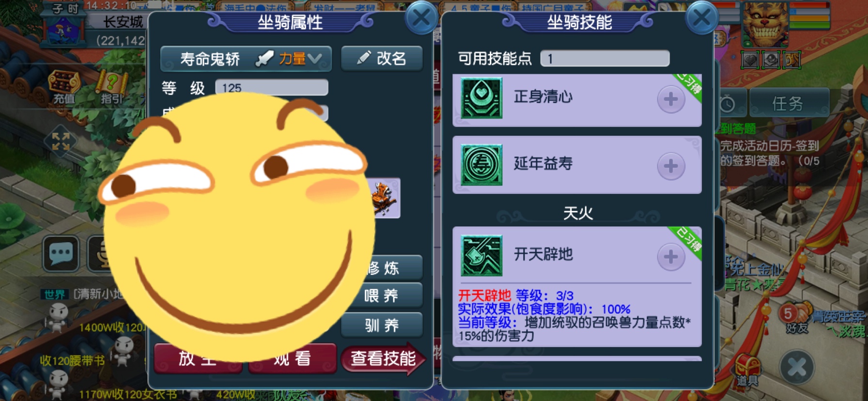The image size is (868, 401).
Task: Add a point to 延年益寿 skill
Action: pos(671,166)
